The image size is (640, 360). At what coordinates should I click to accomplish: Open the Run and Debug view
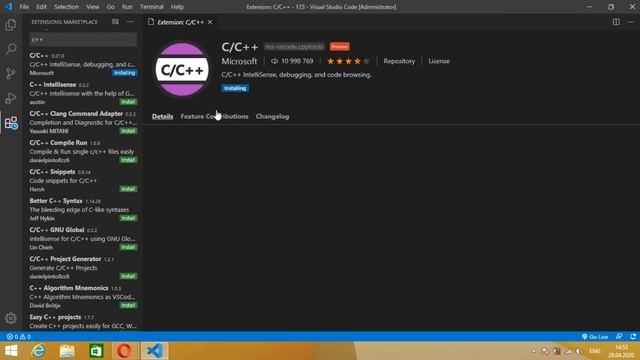pyautogui.click(x=11, y=98)
